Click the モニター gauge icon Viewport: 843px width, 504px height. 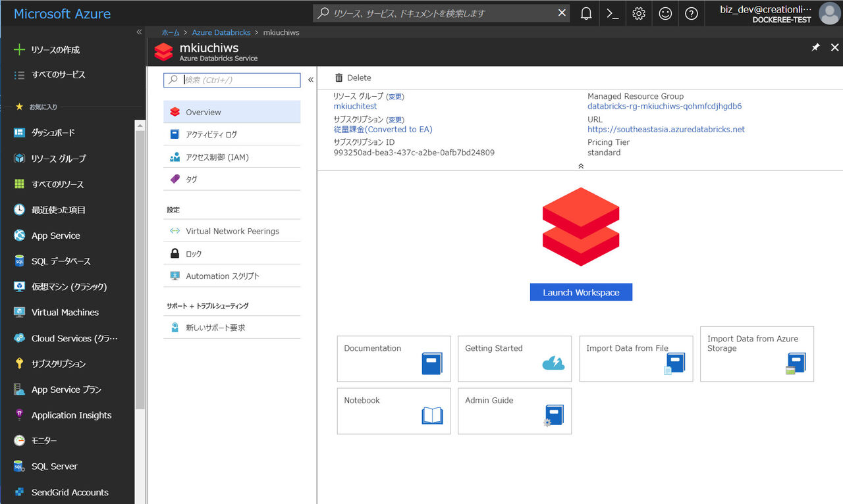coord(19,441)
